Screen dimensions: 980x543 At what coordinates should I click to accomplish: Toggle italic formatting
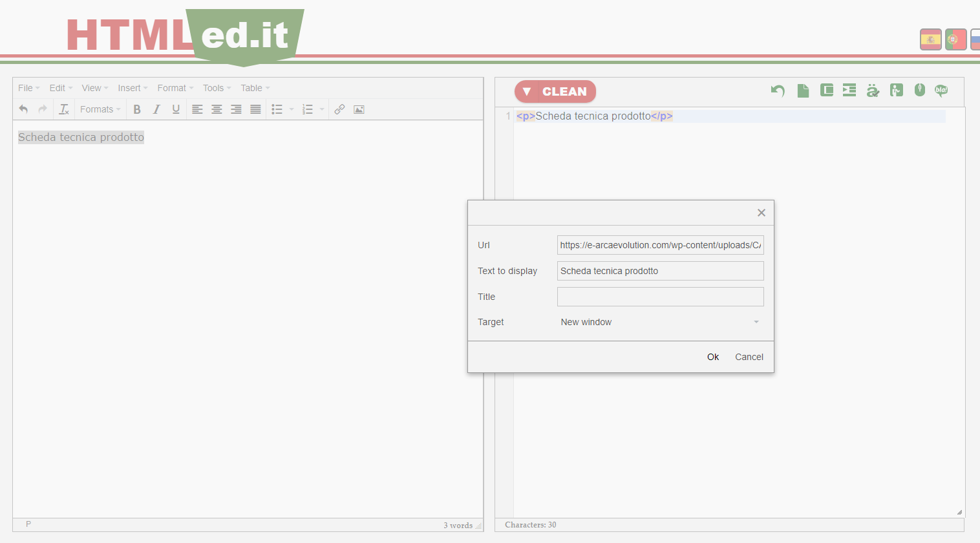click(156, 109)
